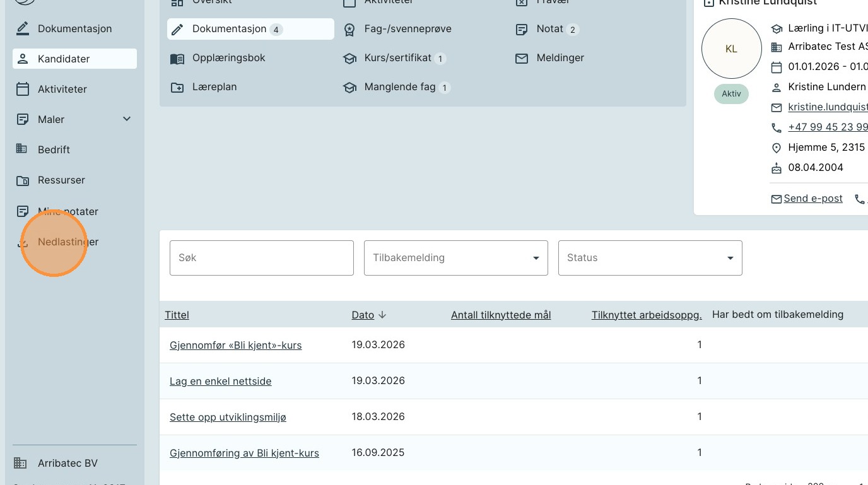Click the Søk search field

pyautogui.click(x=261, y=258)
